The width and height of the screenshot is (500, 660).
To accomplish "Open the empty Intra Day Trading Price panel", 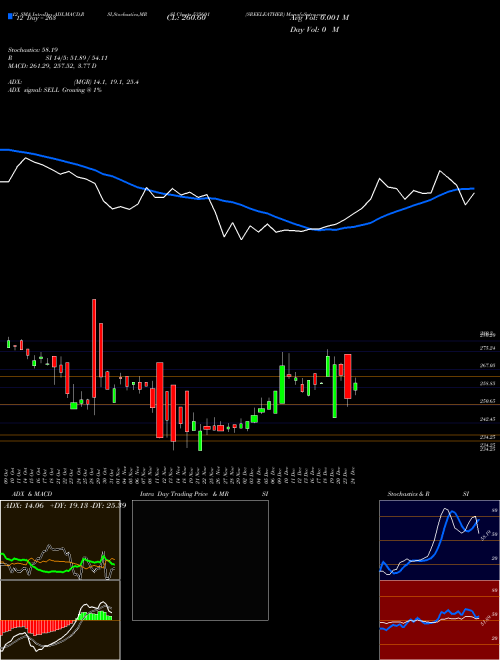I will 200,560.
